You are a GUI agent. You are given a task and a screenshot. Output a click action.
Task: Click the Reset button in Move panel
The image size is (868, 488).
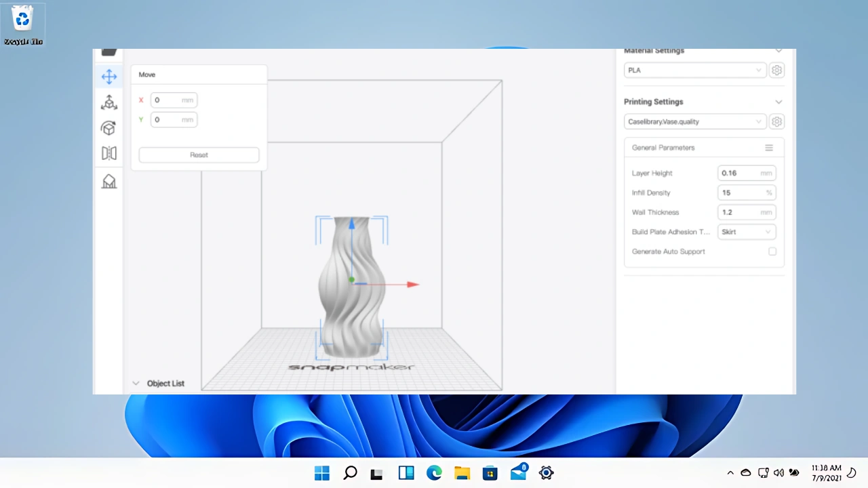coord(199,155)
